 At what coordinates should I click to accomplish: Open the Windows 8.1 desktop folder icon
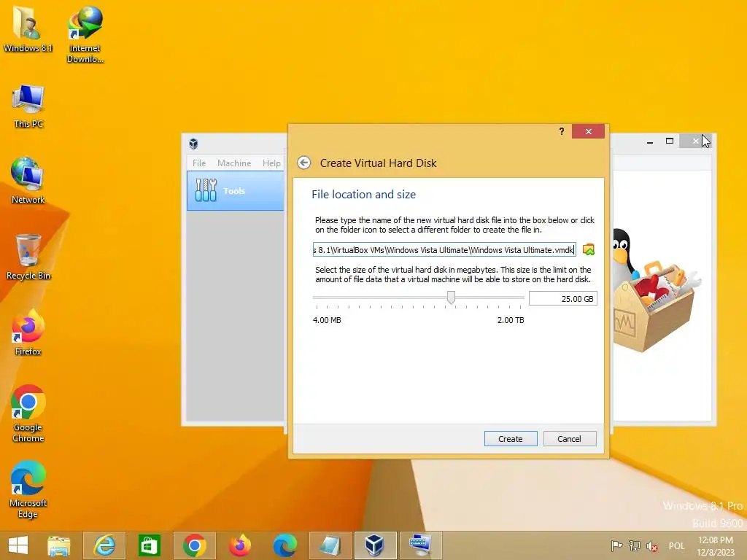pos(28,29)
